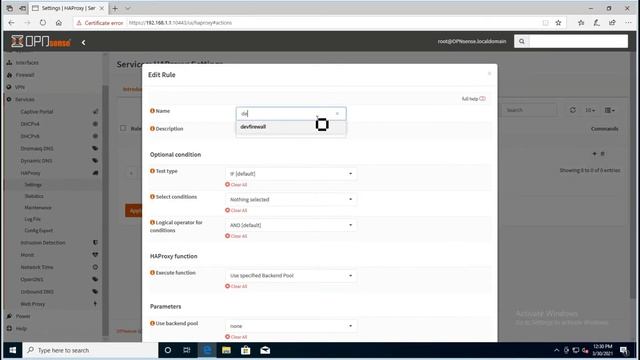The height and width of the screenshot is (360, 640).
Task: Open Help in the sidebar
Action: click(x=21, y=329)
